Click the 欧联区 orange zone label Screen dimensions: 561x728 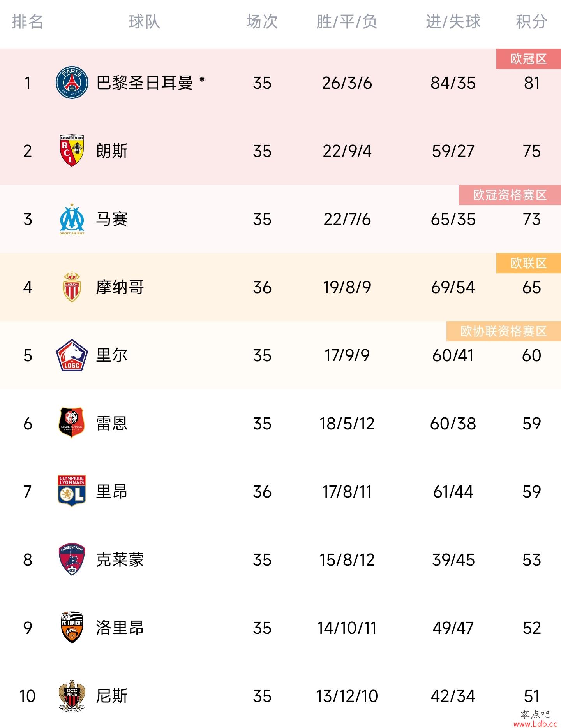[x=529, y=263]
